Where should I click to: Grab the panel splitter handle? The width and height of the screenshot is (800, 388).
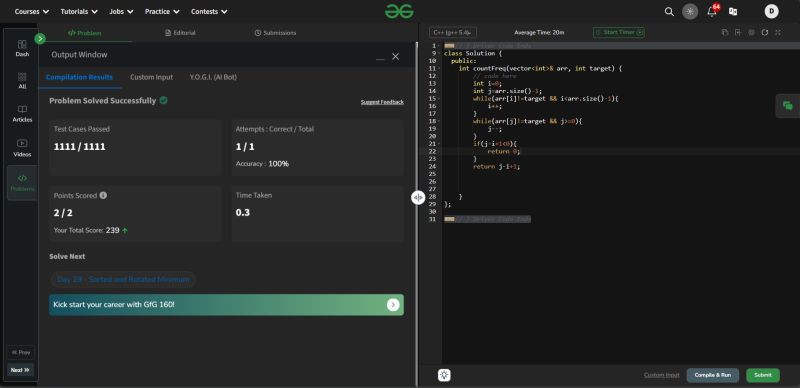[418, 198]
